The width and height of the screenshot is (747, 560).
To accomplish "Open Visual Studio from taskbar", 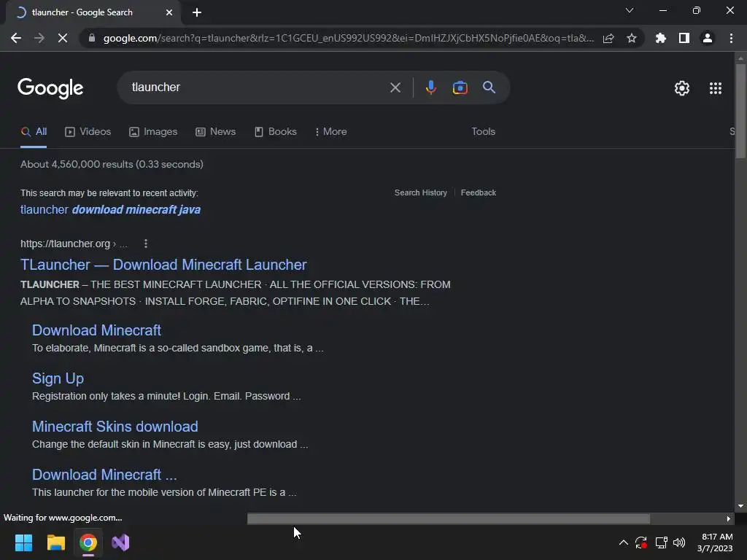I will (x=120, y=542).
